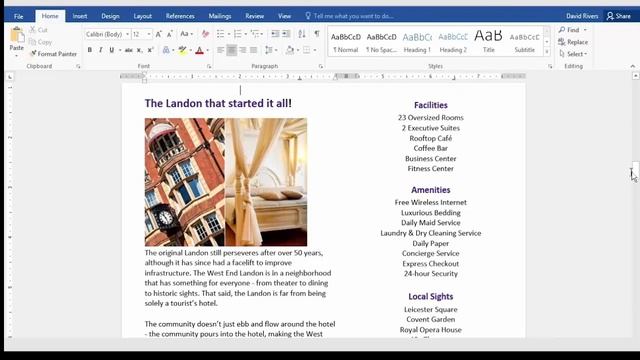Apply the Normal style
This screenshot has height=360, width=640.
click(346, 42)
